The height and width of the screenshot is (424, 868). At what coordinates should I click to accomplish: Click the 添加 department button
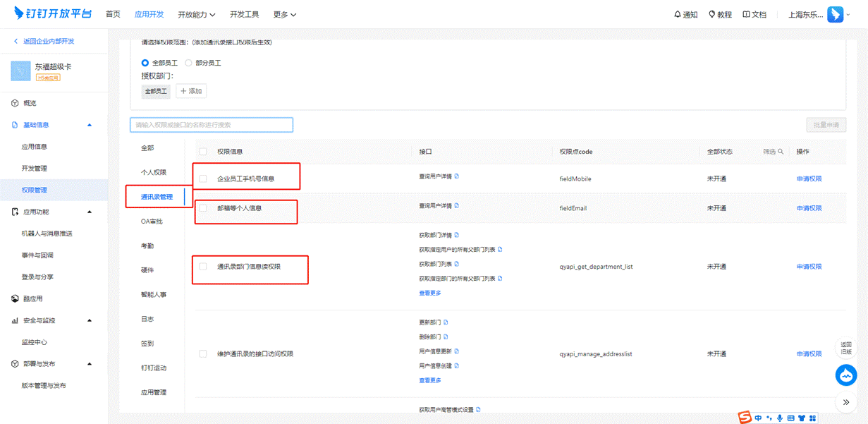(x=191, y=91)
